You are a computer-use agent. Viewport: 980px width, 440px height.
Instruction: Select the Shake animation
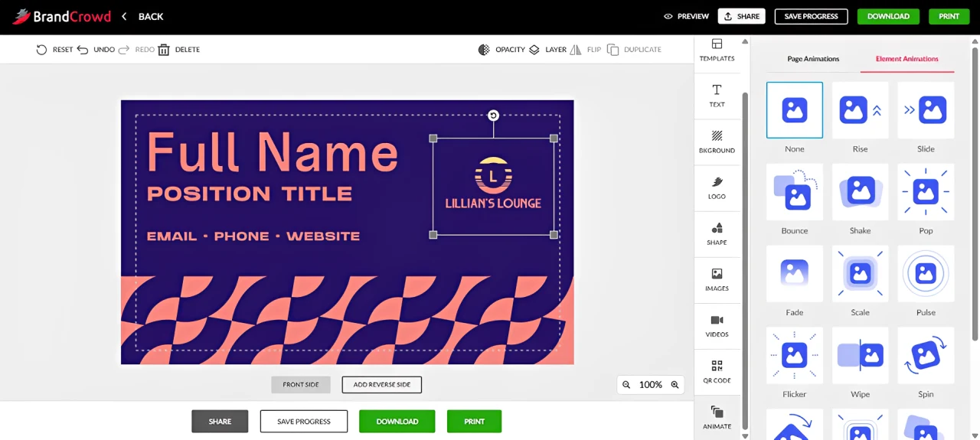861,192
